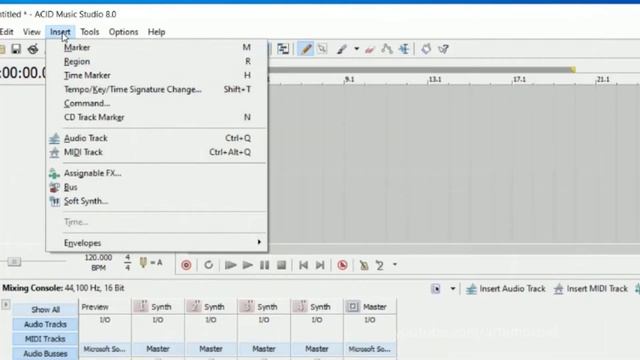Click Play From Start button
640x360 pixels.
231,265
